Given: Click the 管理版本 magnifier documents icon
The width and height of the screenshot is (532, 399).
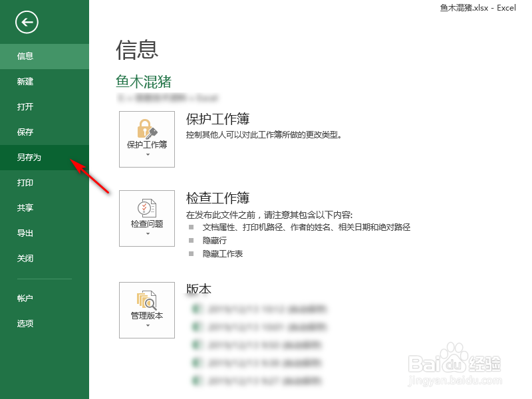Looking at the screenshot, I should click(x=147, y=301).
